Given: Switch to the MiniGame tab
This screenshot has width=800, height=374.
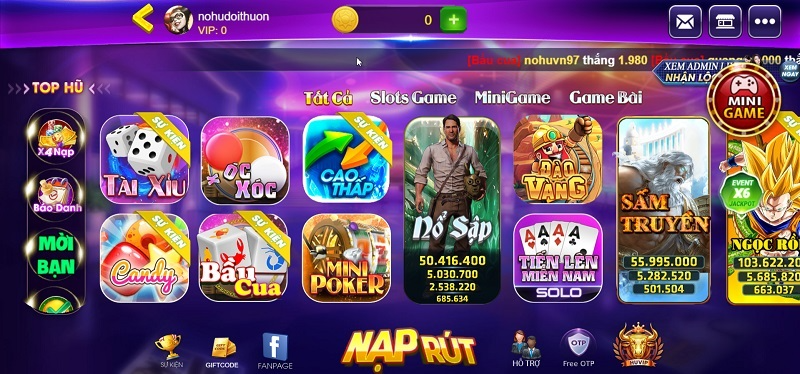Looking at the screenshot, I should coord(512,97).
